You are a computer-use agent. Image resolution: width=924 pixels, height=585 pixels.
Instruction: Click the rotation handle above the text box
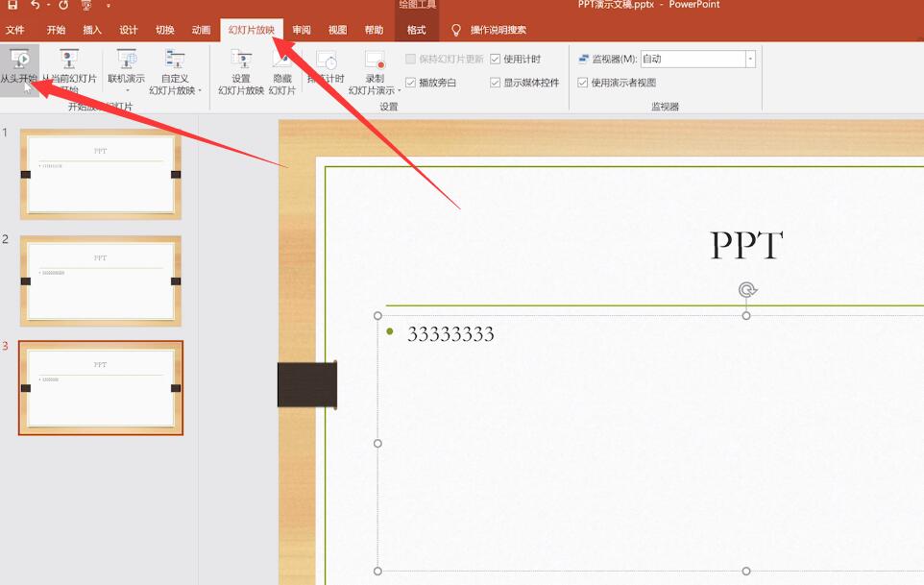point(746,290)
